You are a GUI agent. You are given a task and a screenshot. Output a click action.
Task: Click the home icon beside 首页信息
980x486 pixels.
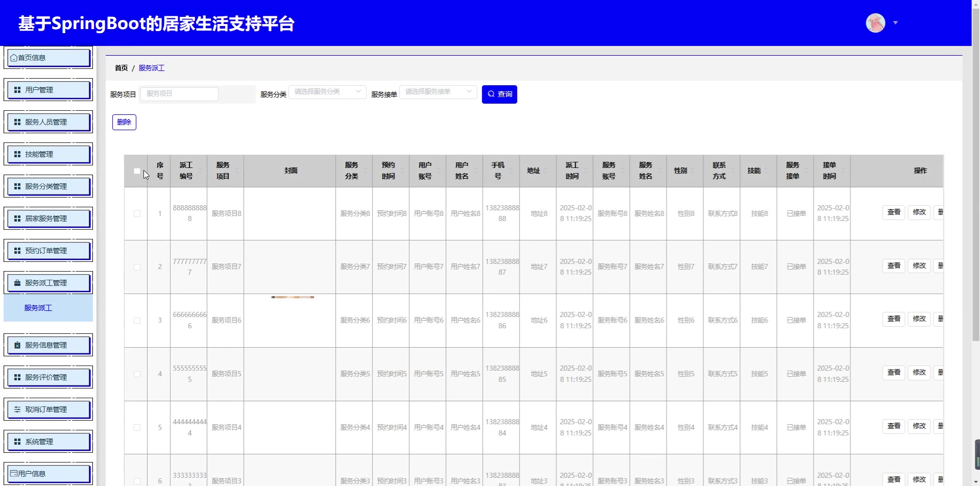click(x=14, y=58)
